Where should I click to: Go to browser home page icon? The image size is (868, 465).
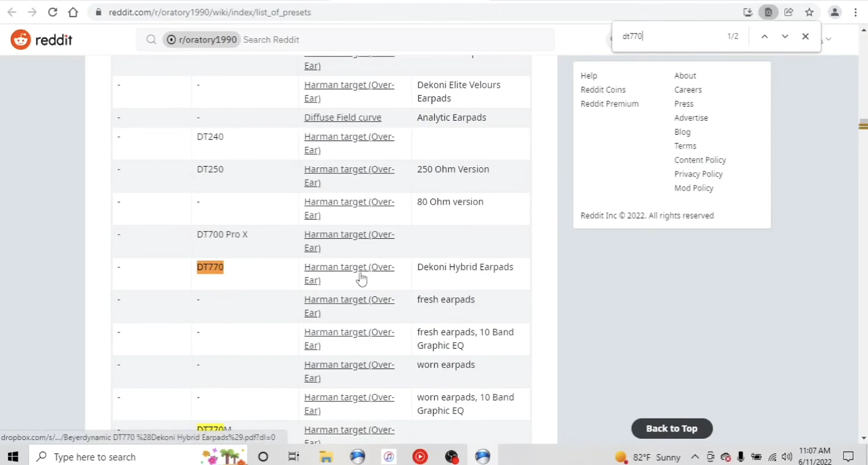click(73, 13)
